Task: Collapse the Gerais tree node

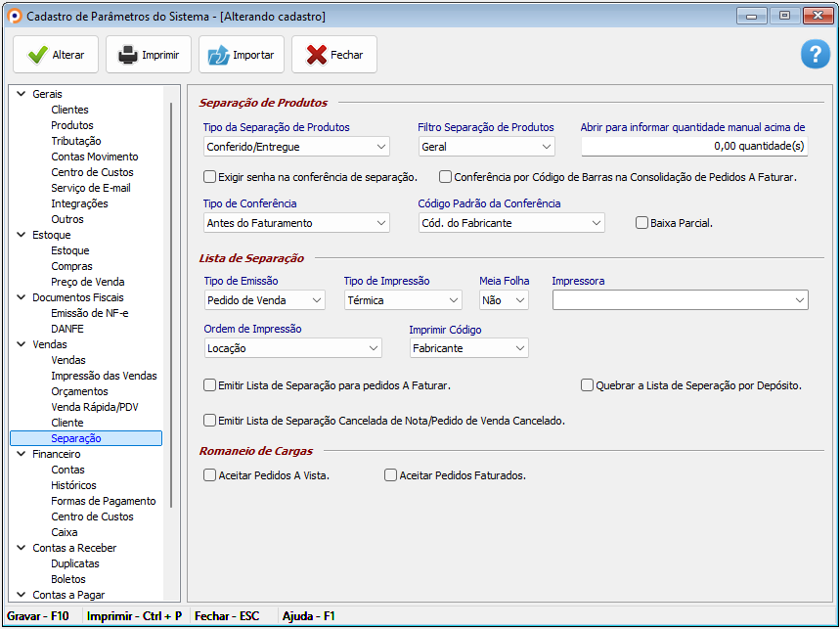Action: 21,94
